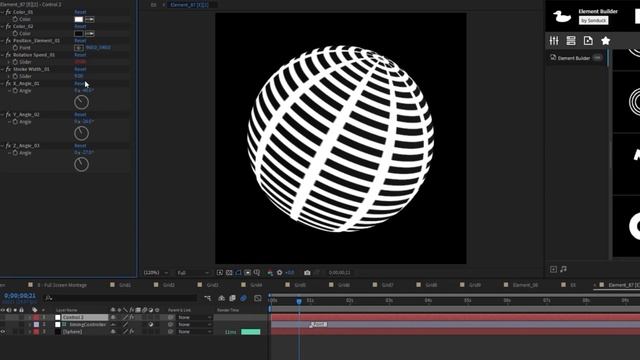Toggle the fx switch on Control 2 layer
Viewport: 640px width, 360px height.
point(132,317)
